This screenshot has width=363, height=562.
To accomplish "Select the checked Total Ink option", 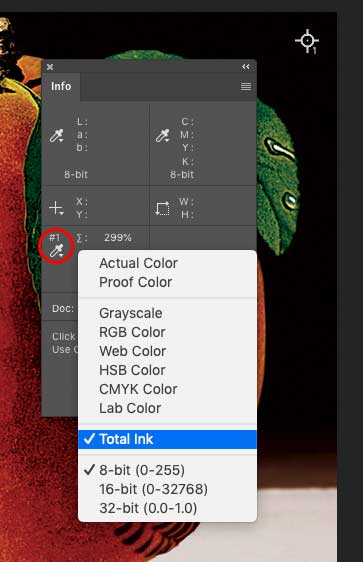I will [167, 439].
